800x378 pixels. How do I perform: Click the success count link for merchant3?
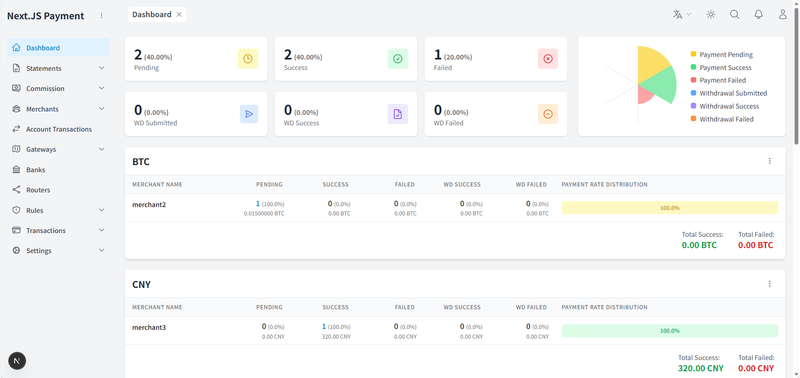pos(323,326)
